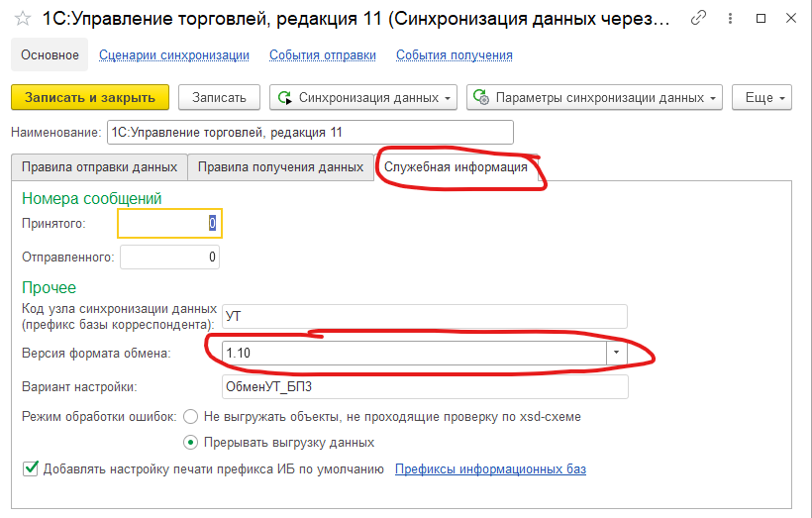Copy link via chain link icon
The width and height of the screenshot is (812, 518).
pyautogui.click(x=698, y=19)
